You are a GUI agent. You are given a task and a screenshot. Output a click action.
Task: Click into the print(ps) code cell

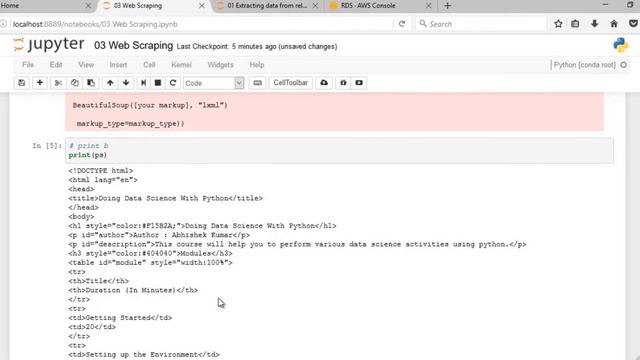pos(339,151)
